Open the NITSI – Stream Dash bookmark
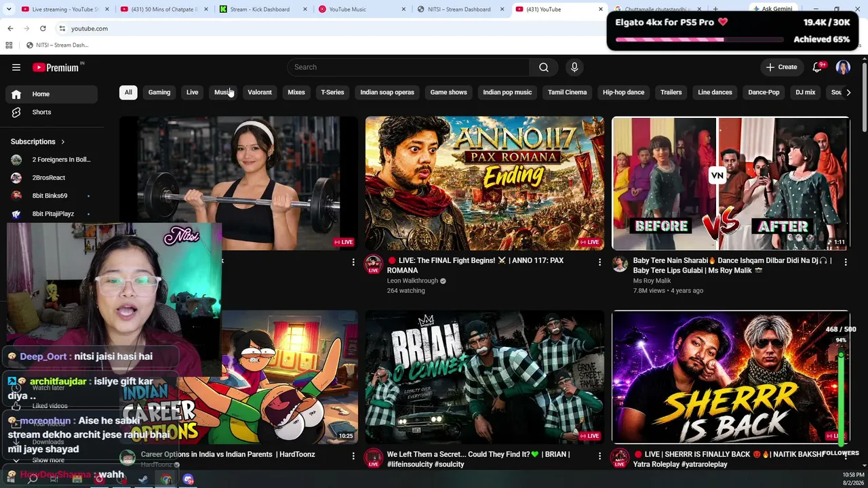868x488 pixels. tap(57, 45)
